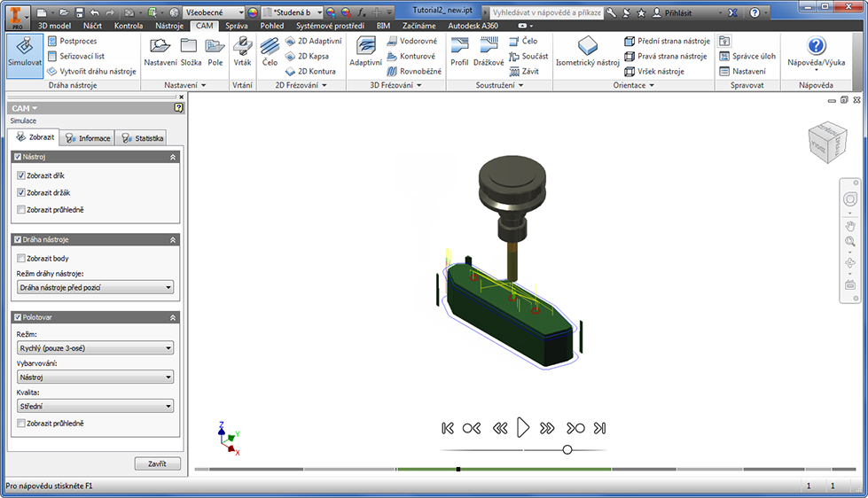This screenshot has width=868, height=498.
Task: Collapse the Nástroj section chevron
Action: (x=173, y=157)
